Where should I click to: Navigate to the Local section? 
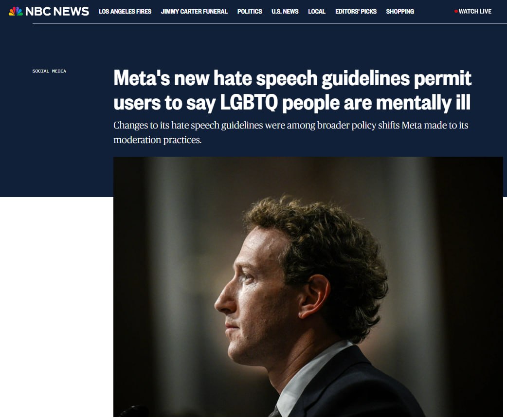317,11
